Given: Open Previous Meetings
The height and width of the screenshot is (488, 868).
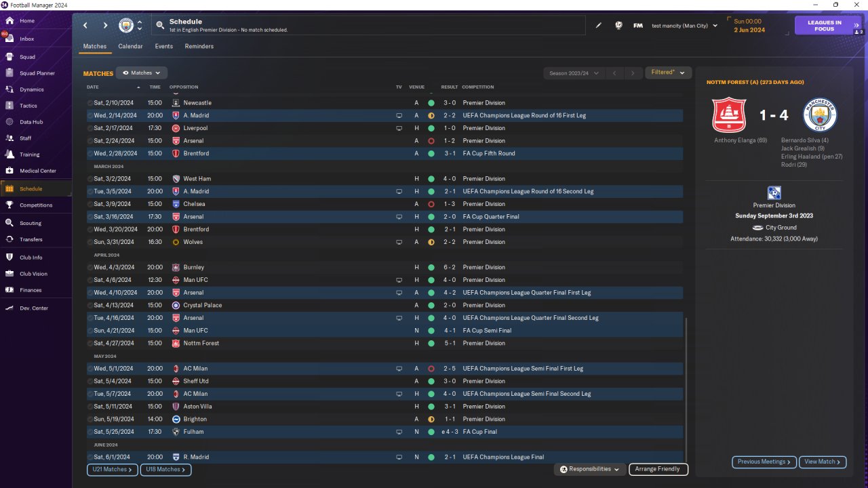Looking at the screenshot, I should [x=764, y=462].
